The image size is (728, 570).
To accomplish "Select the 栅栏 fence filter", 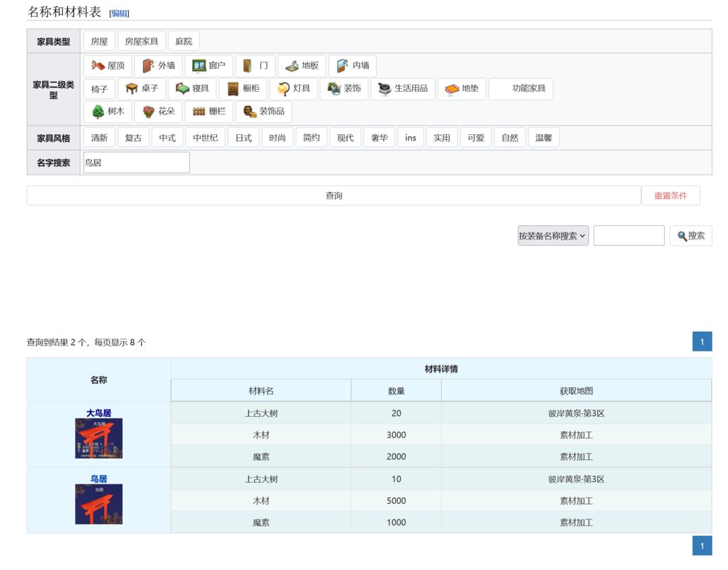I will (x=208, y=111).
